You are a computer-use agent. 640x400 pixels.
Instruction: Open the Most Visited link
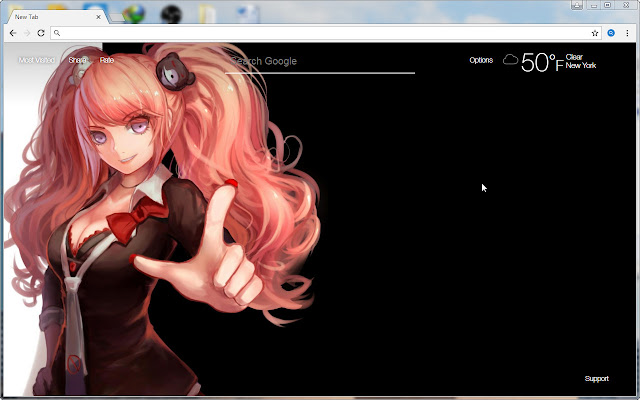point(36,60)
